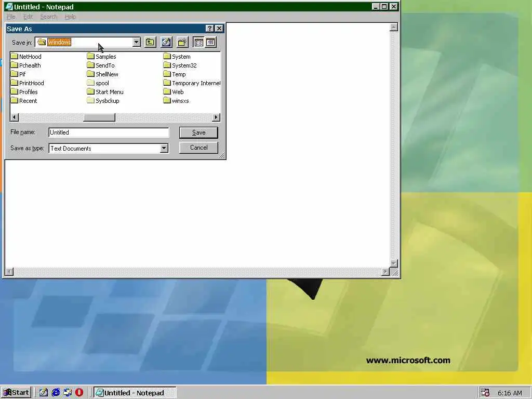
Task: Go up one folder level in Save As
Action: click(150, 42)
